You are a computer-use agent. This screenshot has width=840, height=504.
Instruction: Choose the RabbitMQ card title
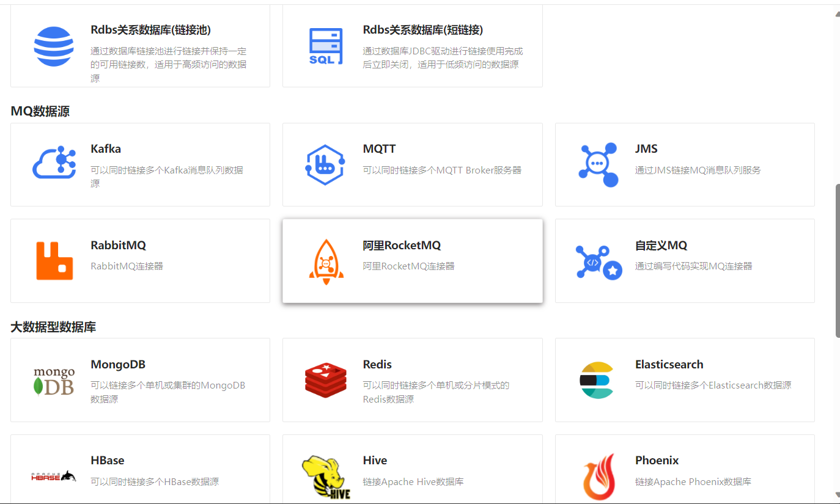click(x=119, y=246)
